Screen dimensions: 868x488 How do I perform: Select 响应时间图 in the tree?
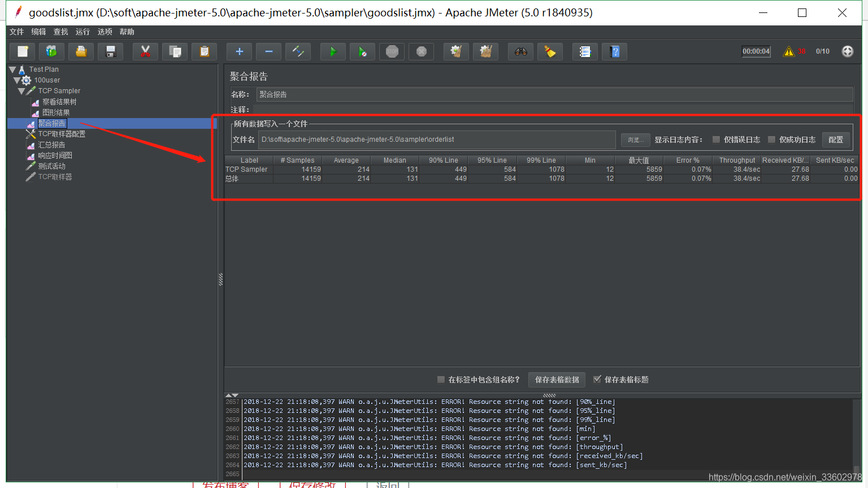point(55,155)
